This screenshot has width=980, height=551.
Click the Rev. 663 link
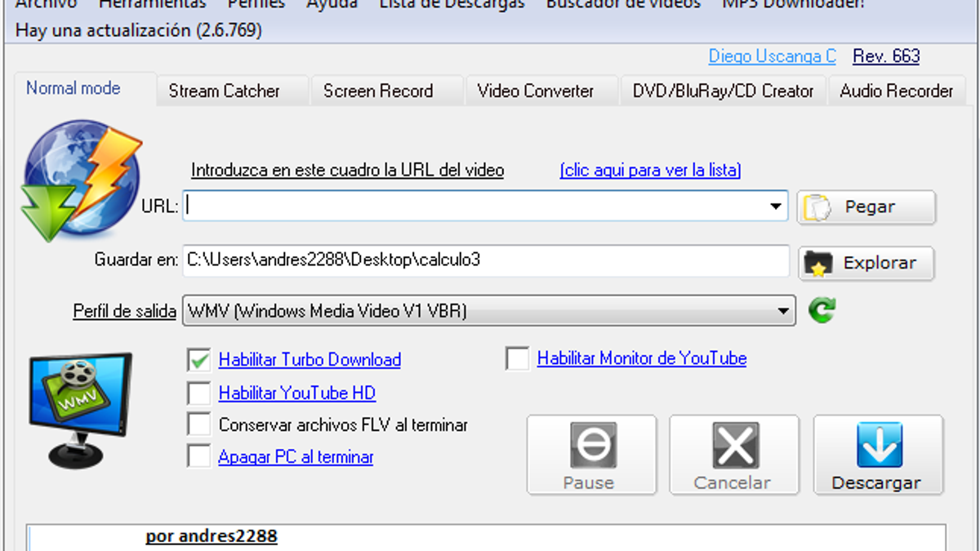886,56
